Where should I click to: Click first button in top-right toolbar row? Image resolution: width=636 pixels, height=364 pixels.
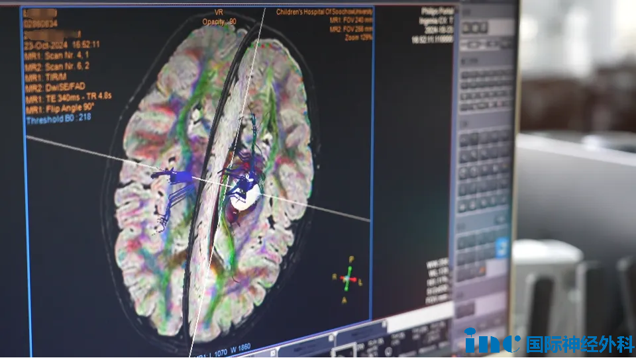tap(467, 28)
